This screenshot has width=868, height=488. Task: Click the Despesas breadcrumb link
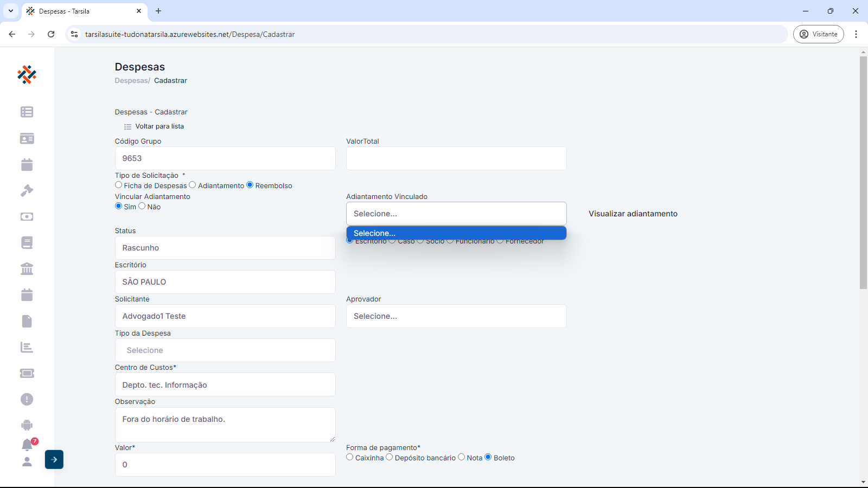pos(131,81)
